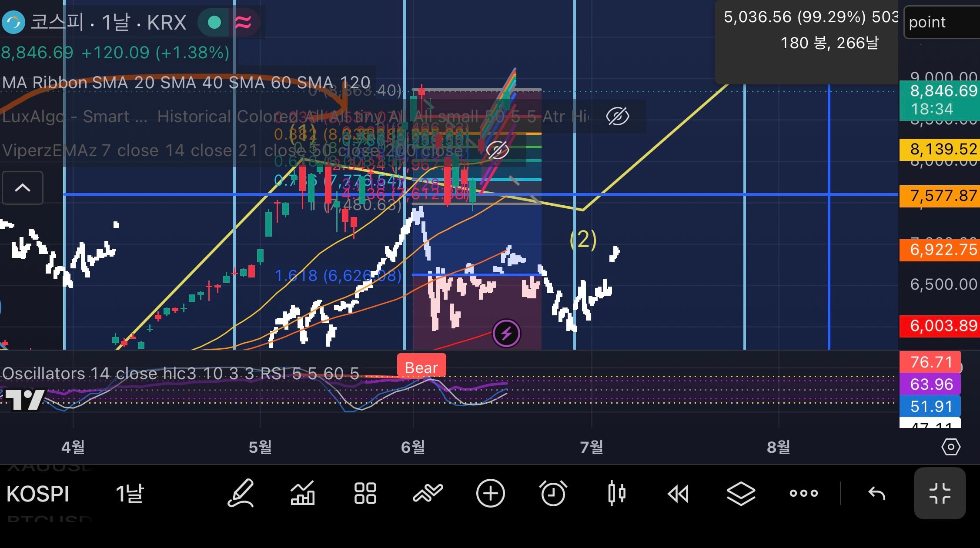Open the 1날 timeframe selector
This screenshot has width=980, height=548.
130,494
